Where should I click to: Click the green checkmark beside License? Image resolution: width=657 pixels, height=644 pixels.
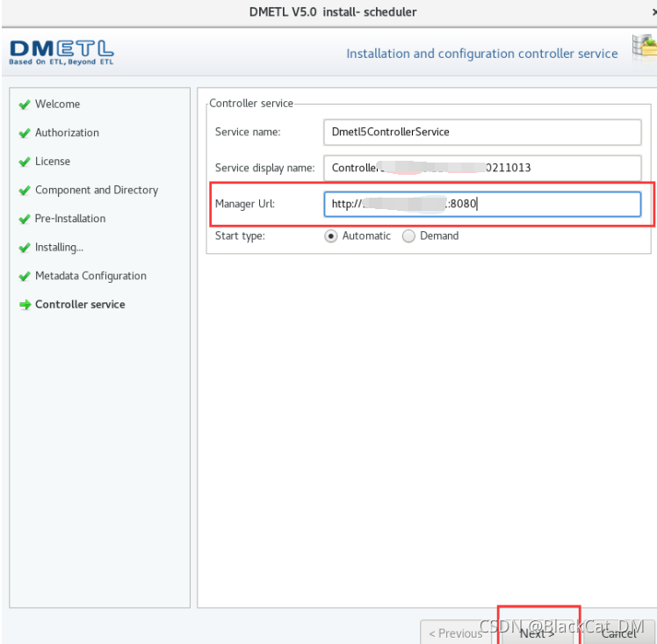25,162
